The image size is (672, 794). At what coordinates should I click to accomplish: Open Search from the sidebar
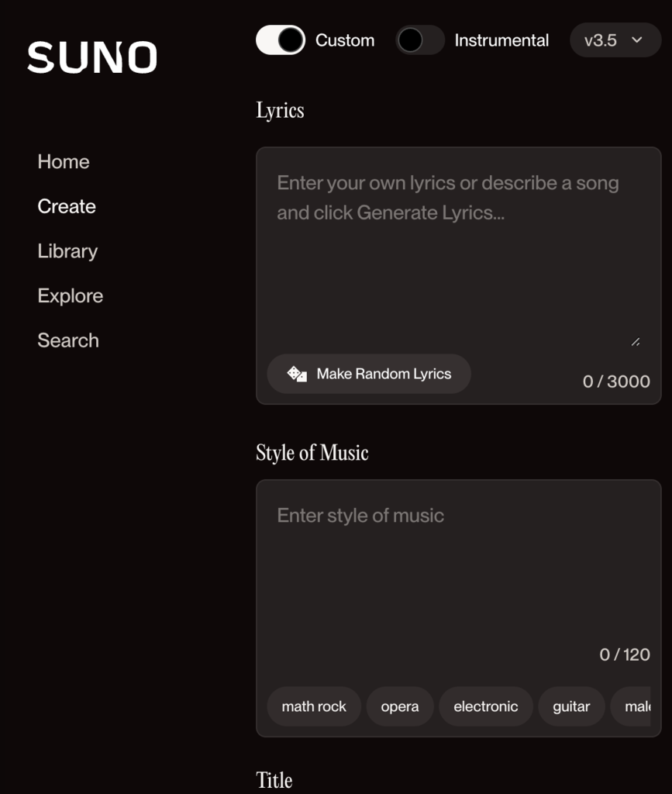point(68,340)
